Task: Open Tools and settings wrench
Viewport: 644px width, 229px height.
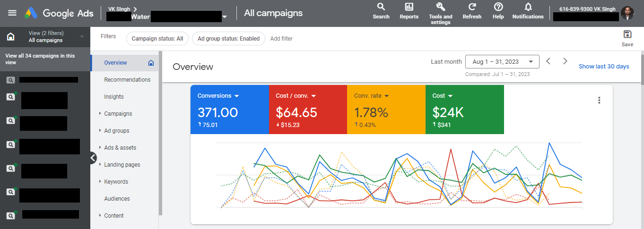Action: (x=440, y=7)
